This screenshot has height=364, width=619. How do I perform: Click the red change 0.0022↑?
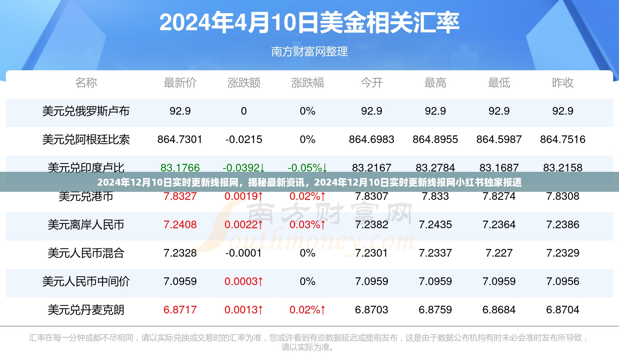pyautogui.click(x=244, y=225)
